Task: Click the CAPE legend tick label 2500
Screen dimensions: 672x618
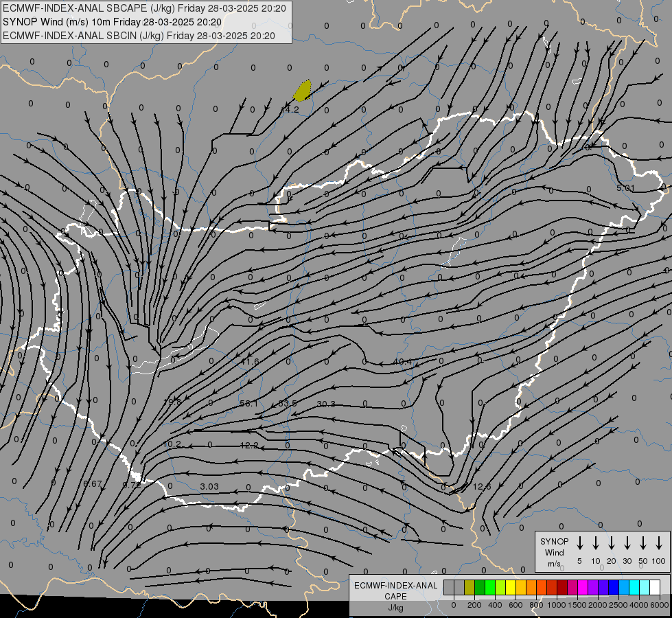Action: [618, 605]
